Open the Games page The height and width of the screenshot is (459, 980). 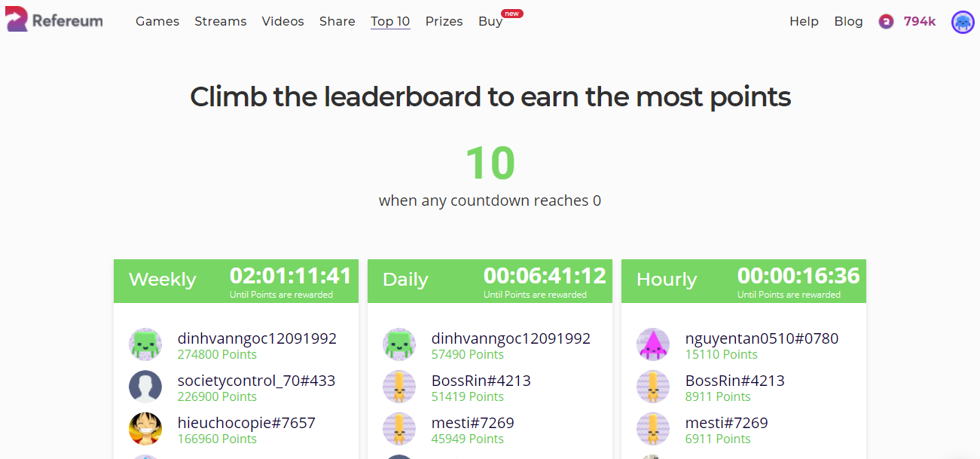(157, 21)
